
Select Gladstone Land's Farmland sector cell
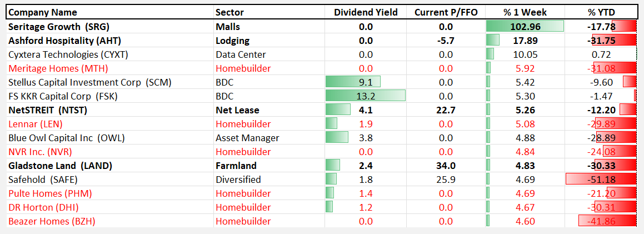pyautogui.click(x=236, y=166)
